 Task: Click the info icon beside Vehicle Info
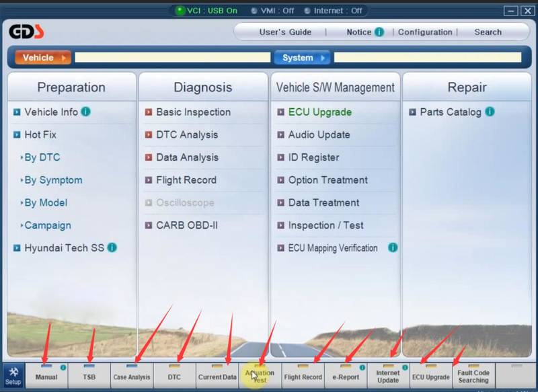85,112
